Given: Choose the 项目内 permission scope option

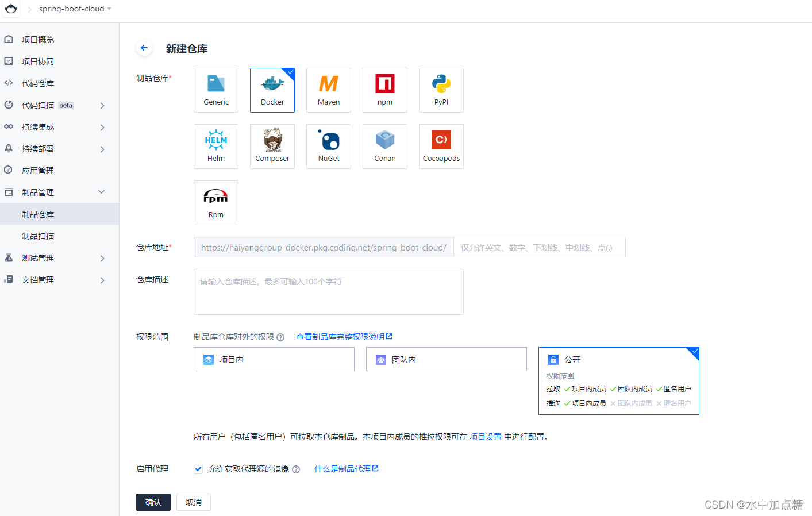Looking at the screenshot, I should pyautogui.click(x=274, y=359).
